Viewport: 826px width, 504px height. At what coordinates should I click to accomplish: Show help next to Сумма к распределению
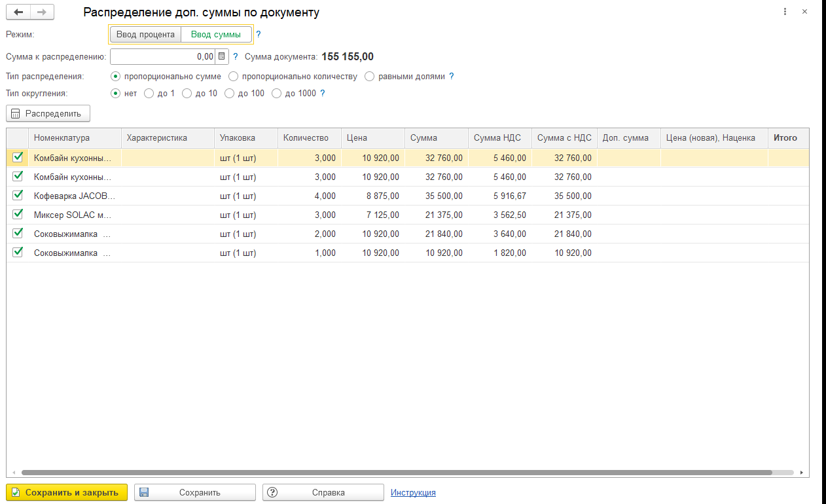(236, 57)
